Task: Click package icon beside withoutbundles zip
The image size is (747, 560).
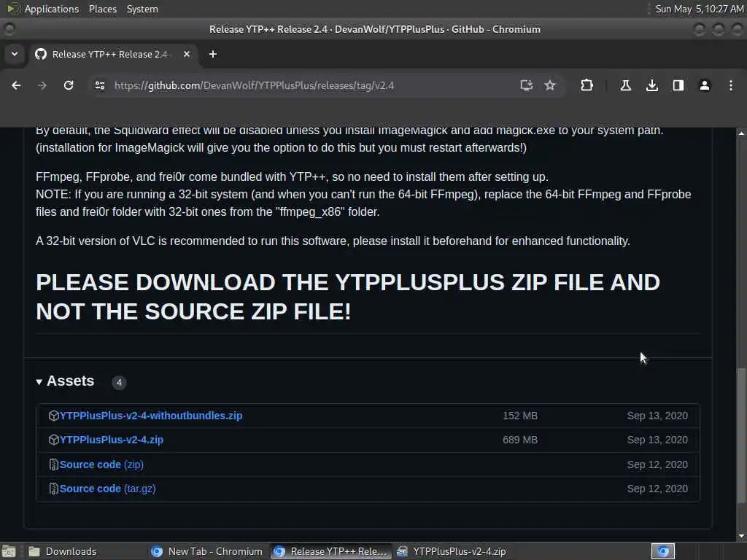Action: click(53, 416)
